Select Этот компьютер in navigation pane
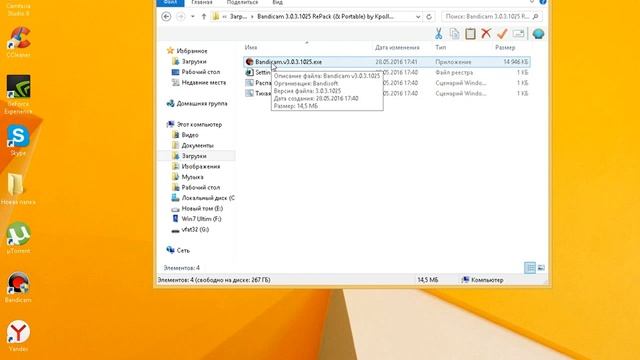 199,124
